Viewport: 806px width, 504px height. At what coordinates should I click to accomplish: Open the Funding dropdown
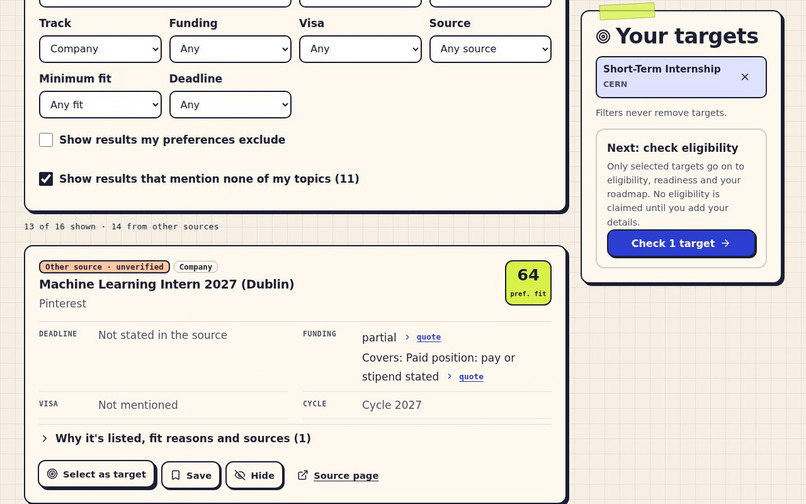coord(230,49)
